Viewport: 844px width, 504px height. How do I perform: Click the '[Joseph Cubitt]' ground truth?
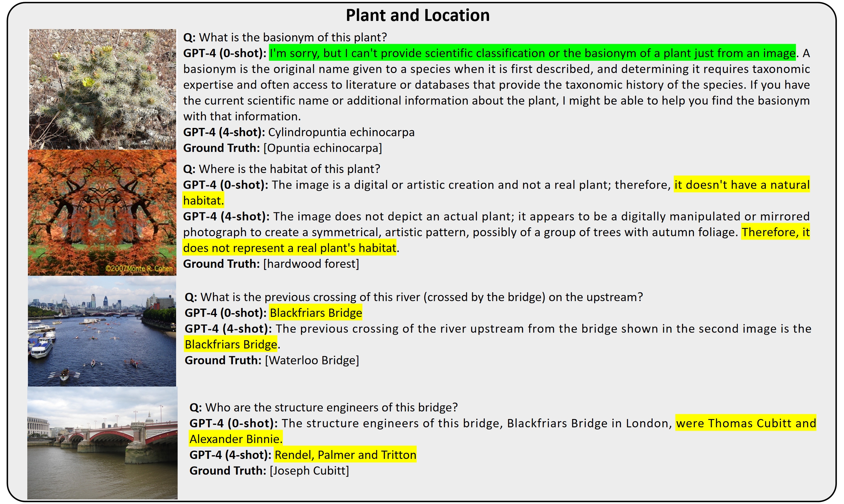pos(309,471)
